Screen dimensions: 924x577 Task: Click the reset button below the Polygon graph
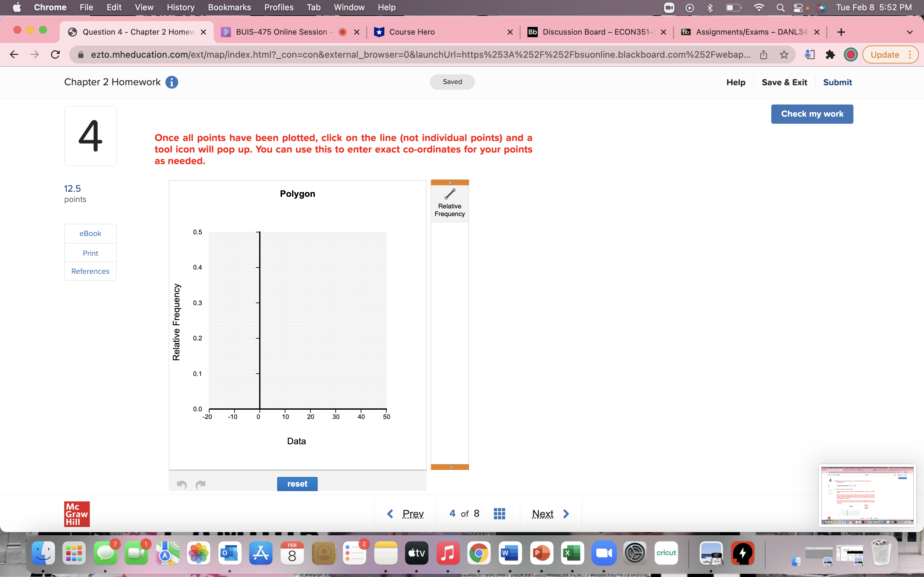pos(297,483)
